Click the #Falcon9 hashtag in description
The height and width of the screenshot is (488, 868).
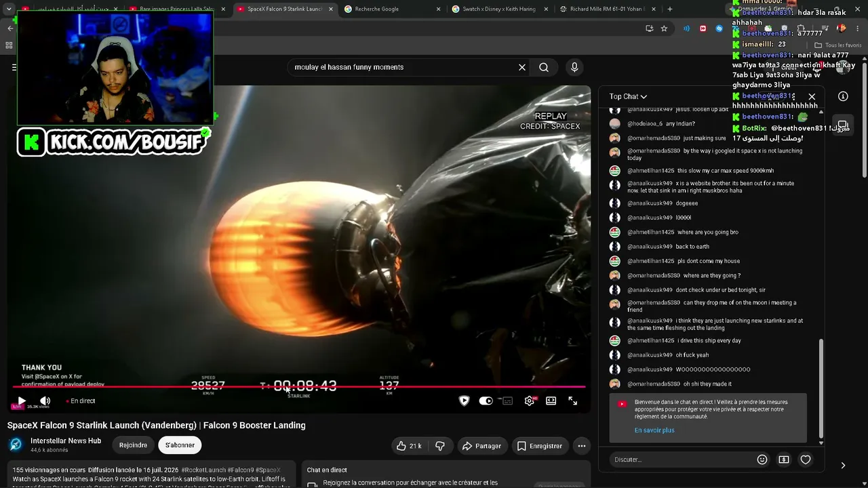[x=241, y=470]
